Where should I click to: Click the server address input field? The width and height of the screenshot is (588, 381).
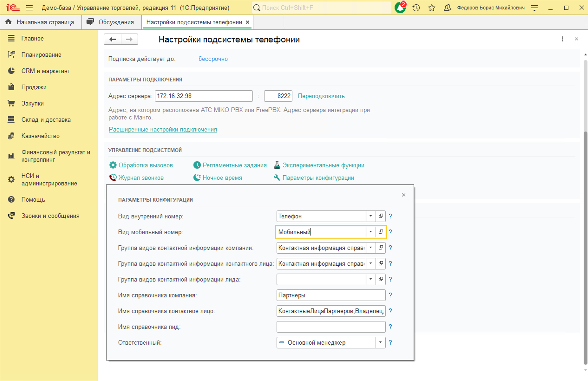pyautogui.click(x=204, y=96)
